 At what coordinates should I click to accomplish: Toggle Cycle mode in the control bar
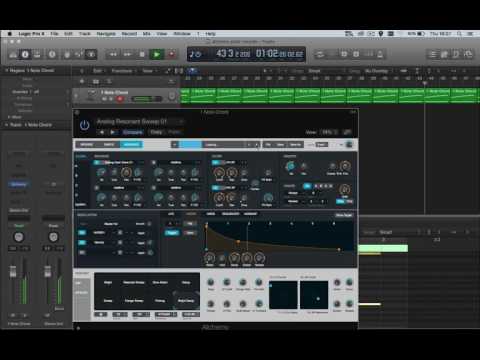point(320,54)
